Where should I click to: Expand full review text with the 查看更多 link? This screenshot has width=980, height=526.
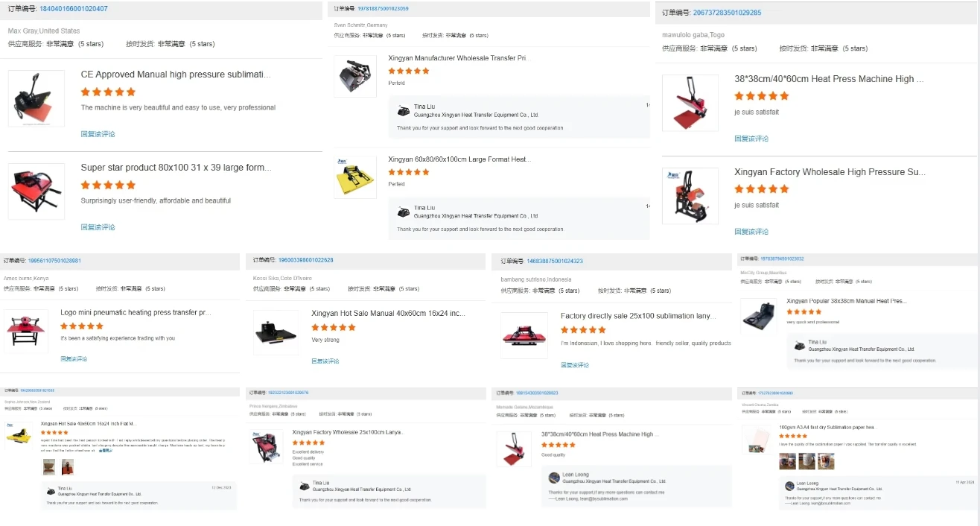click(x=105, y=451)
